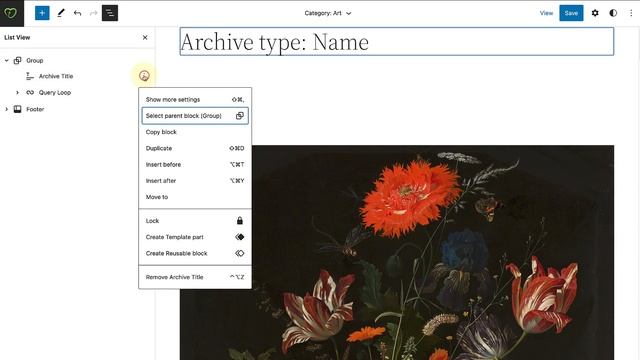Choose Insert before

click(195, 164)
